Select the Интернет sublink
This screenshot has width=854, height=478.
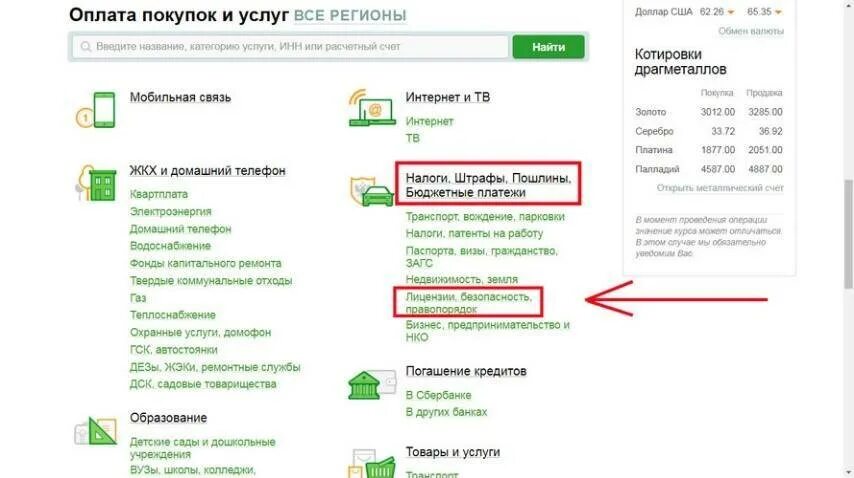tap(429, 121)
